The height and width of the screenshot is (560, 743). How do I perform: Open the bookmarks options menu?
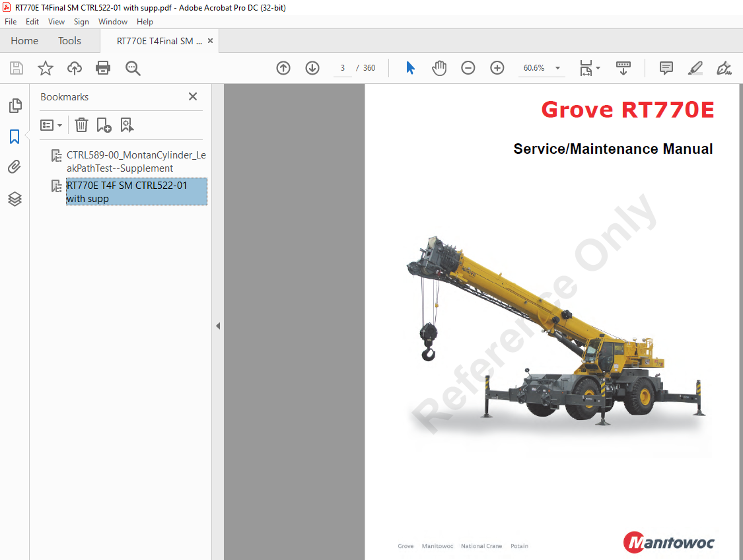(x=51, y=125)
